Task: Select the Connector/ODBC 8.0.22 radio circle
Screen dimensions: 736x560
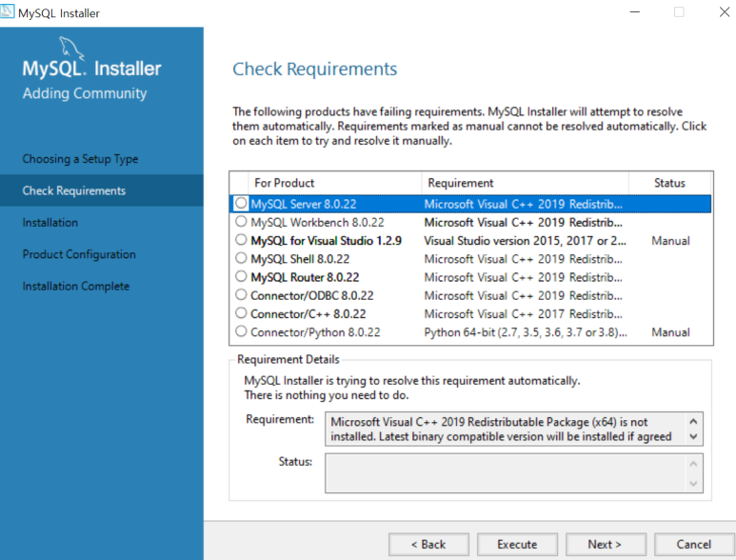Action: tap(241, 295)
